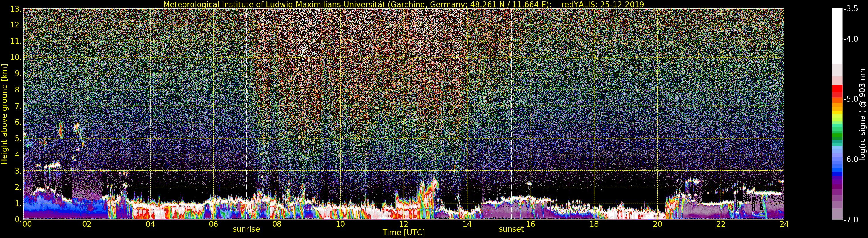Click the 'sunrise' label below the time axis
868x238 pixels.
[246, 229]
